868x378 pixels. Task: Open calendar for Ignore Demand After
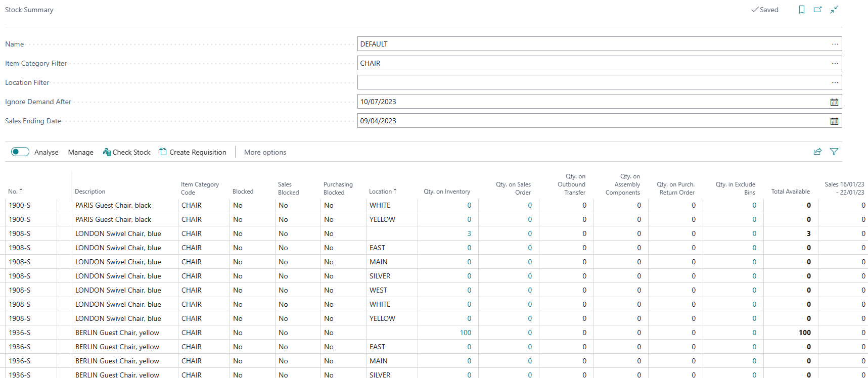tap(834, 102)
